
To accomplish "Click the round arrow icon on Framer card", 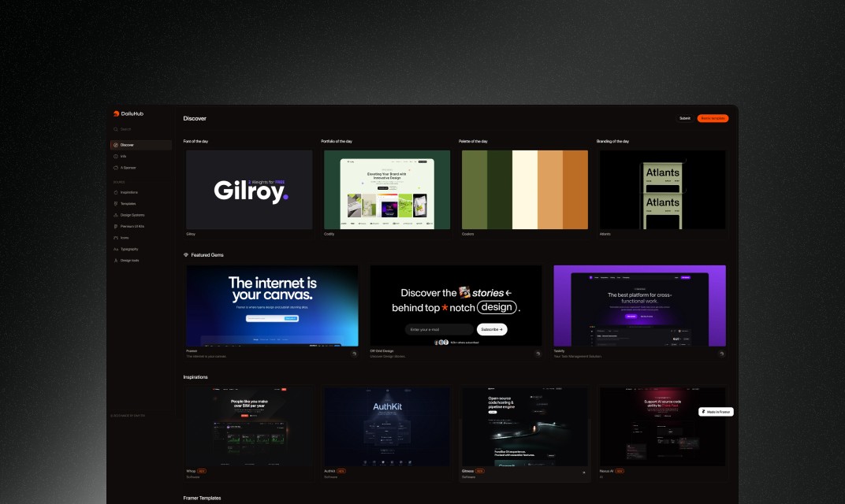I will click(x=354, y=354).
